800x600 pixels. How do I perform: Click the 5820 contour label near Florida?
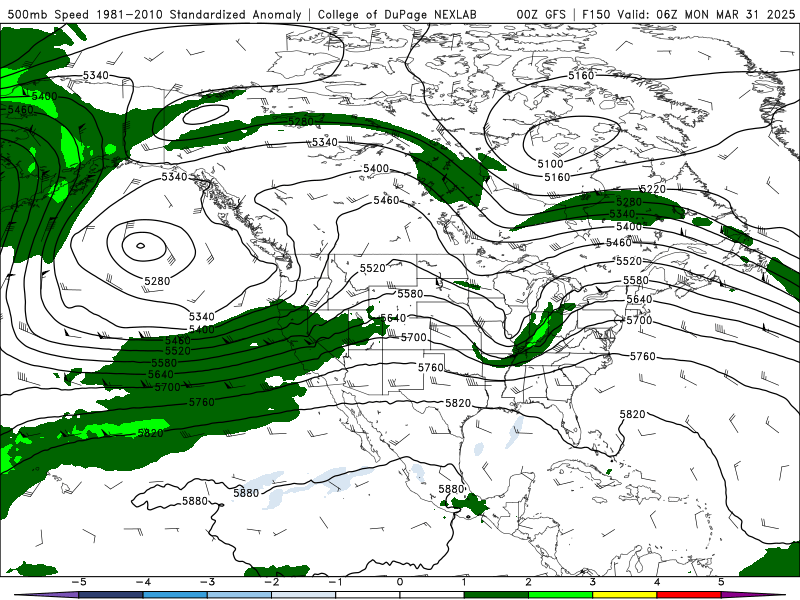(633, 414)
